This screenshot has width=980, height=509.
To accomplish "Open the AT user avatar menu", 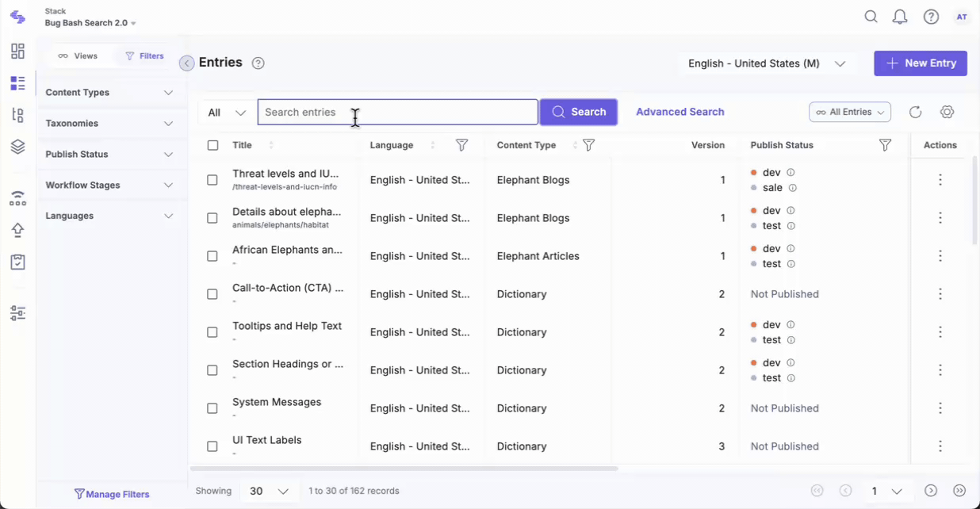I will [x=962, y=17].
